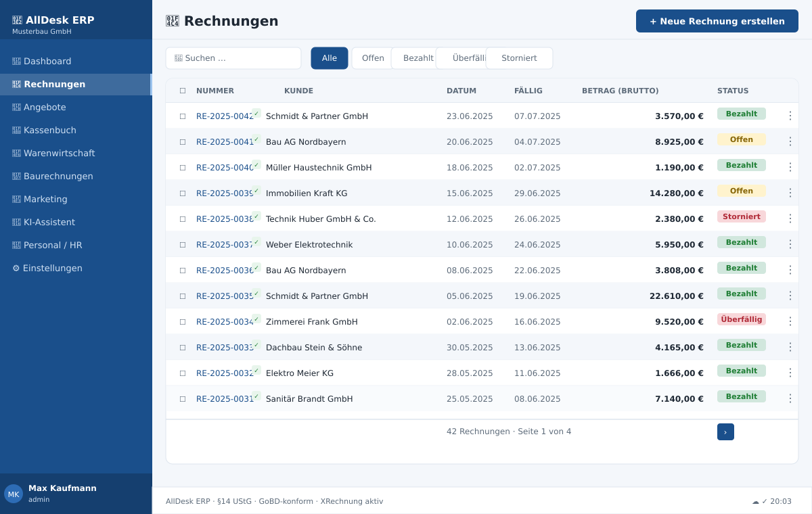Open row menu for RE-2025-0038

(790, 218)
